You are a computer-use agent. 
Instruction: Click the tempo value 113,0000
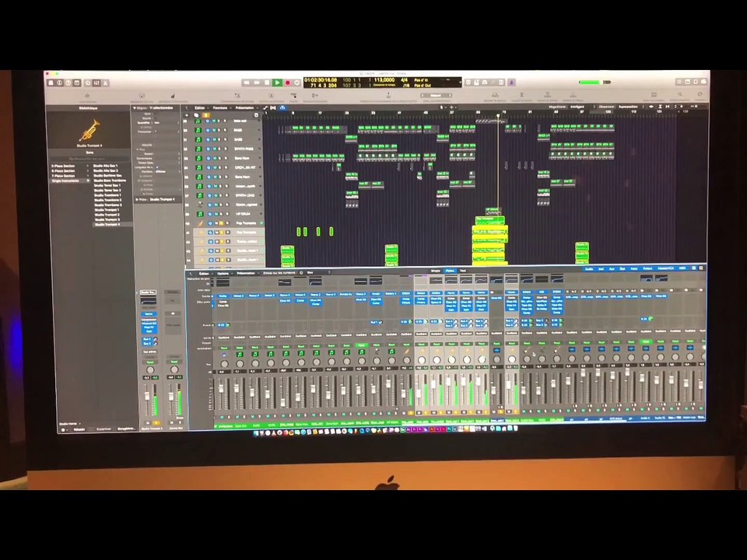(x=384, y=80)
